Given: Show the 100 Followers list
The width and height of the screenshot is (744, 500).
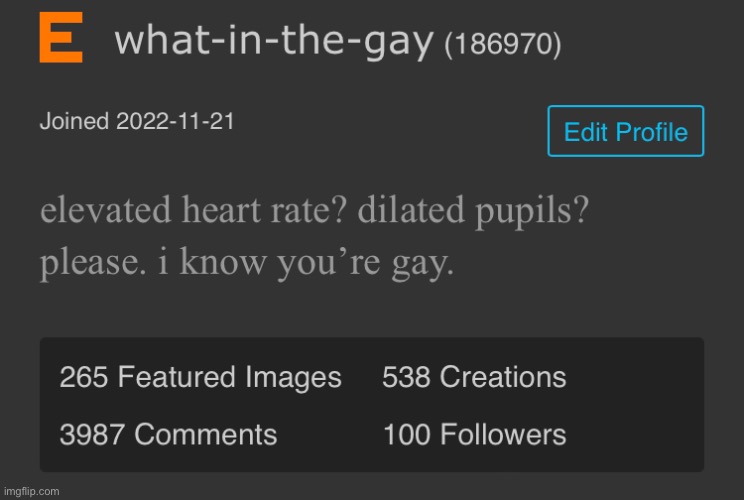Looking at the screenshot, I should (474, 435).
